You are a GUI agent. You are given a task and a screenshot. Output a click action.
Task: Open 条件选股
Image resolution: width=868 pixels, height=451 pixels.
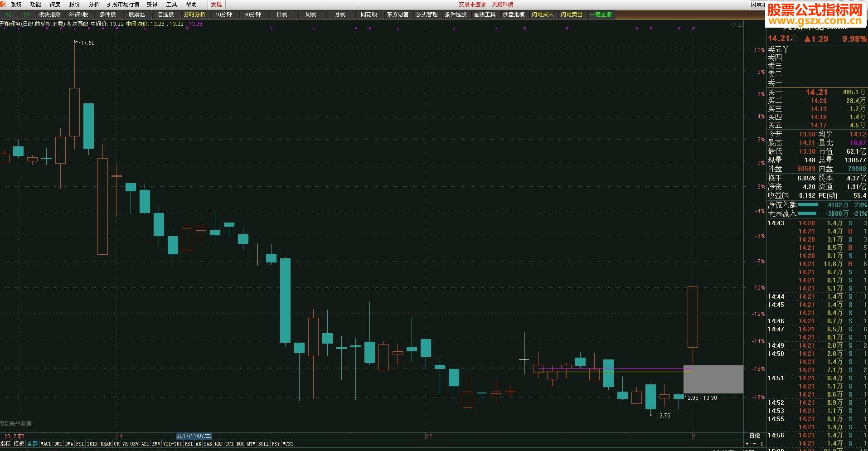(456, 15)
